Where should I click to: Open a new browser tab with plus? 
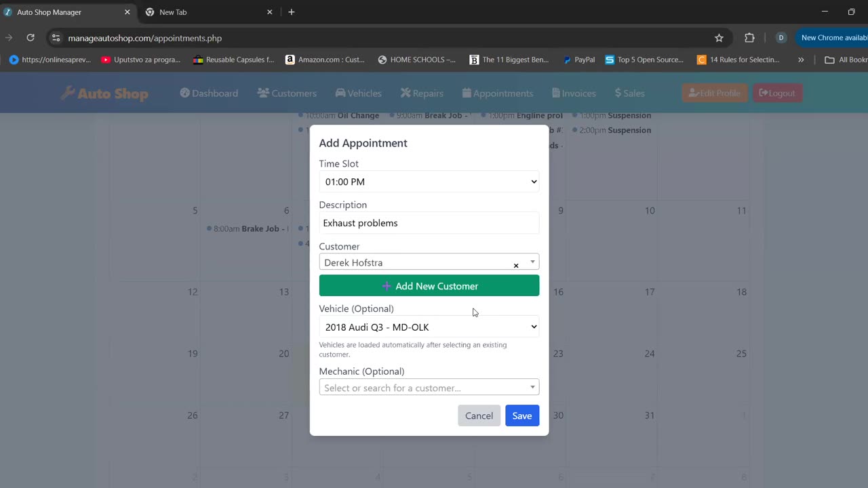click(292, 12)
